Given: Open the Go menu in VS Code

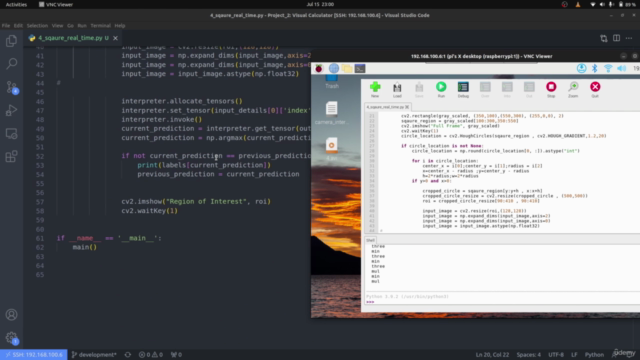Looking at the screenshot, I should [70, 25].
